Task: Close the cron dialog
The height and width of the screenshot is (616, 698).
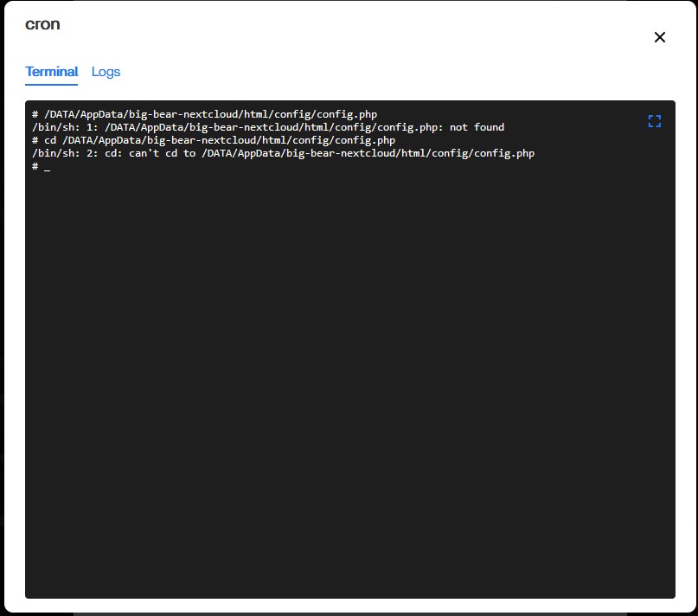Action: (x=660, y=37)
